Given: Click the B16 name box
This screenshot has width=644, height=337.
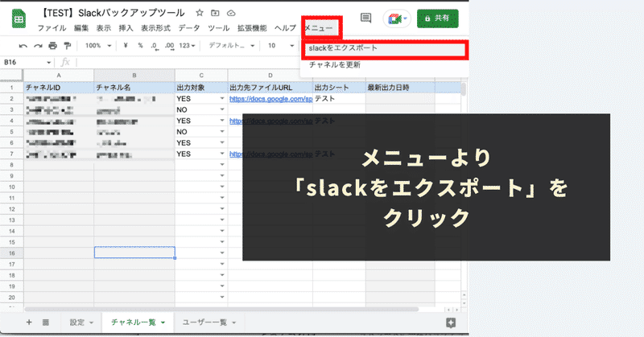Looking at the screenshot, I should 23,62.
